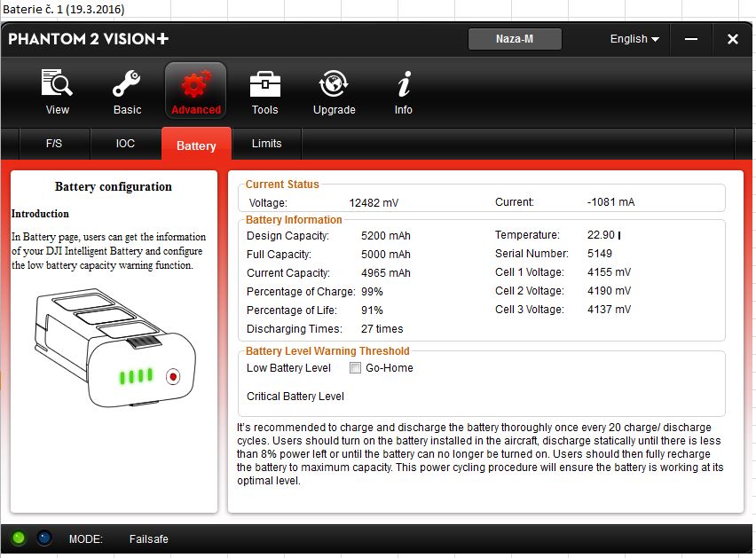Switch to the IOC tab
756x558 pixels.
125,144
